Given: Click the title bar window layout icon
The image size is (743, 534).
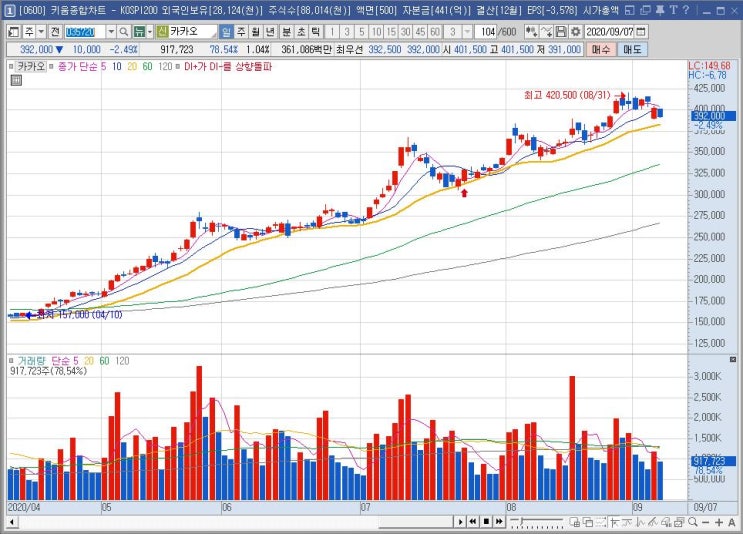Looking at the screenshot, I should [629, 9].
